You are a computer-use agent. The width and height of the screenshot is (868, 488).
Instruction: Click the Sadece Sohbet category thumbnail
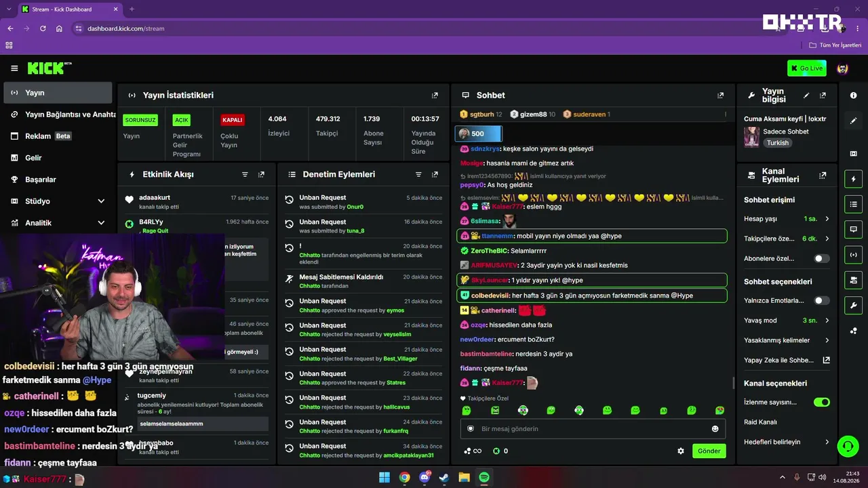pyautogui.click(x=751, y=136)
